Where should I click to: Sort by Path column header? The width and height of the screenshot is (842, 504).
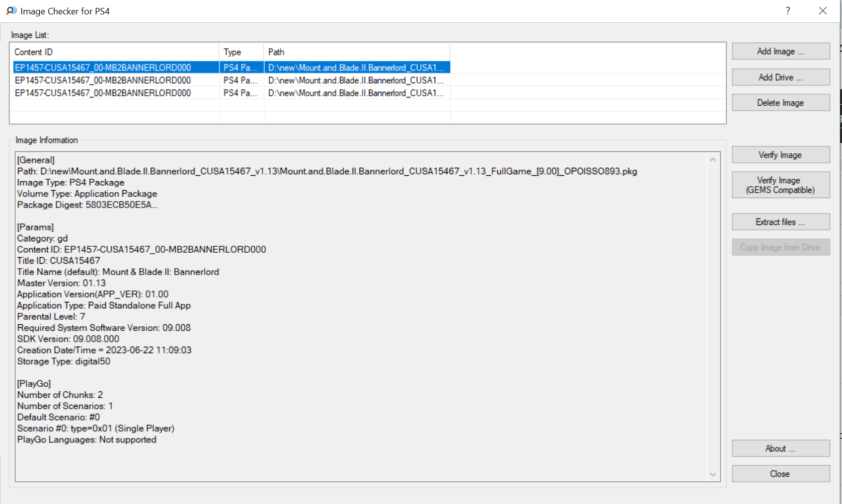(x=357, y=52)
